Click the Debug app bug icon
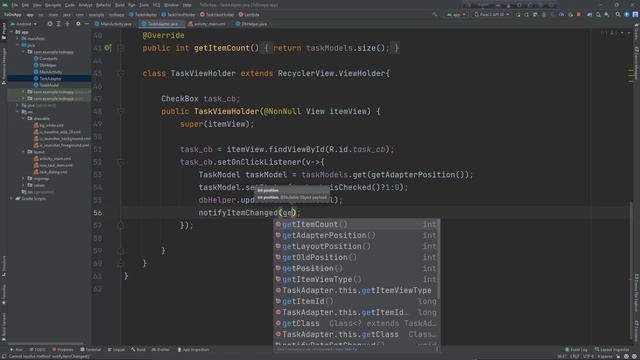 (x=544, y=14)
